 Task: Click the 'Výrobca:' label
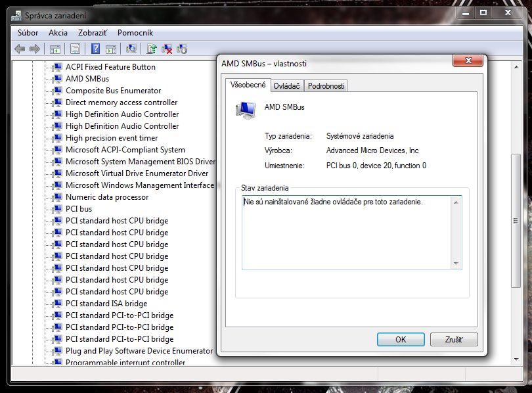click(278, 150)
